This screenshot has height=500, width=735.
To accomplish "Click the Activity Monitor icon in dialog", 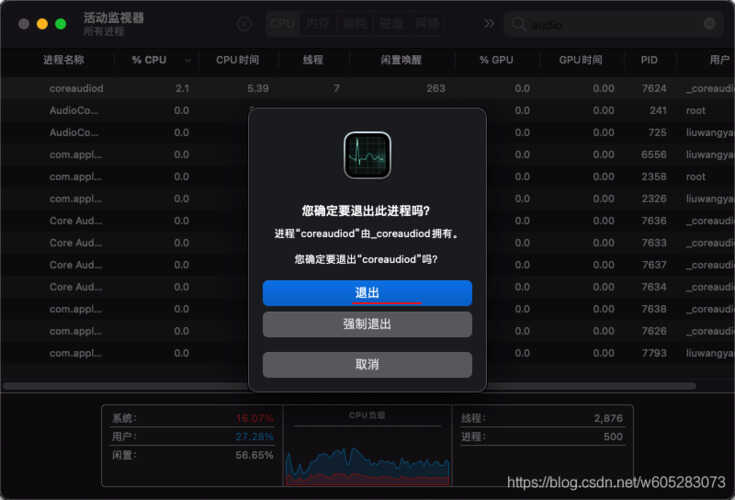I will (x=367, y=155).
